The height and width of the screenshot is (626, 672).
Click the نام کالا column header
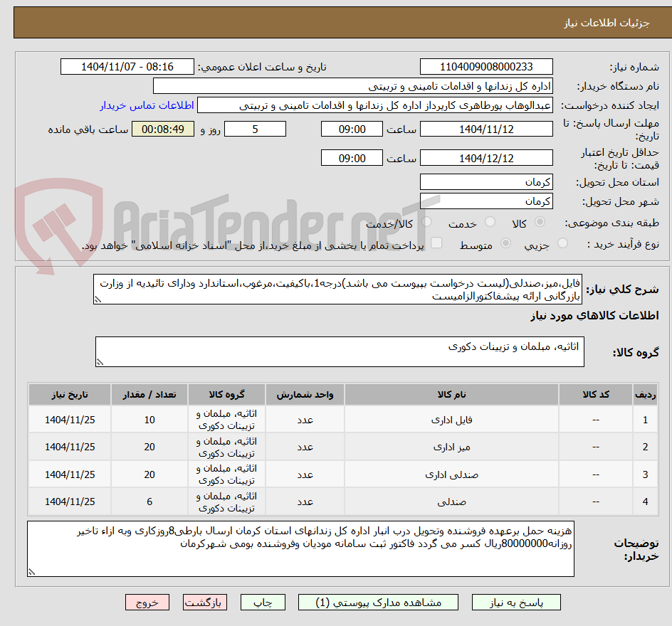pyautogui.click(x=451, y=394)
